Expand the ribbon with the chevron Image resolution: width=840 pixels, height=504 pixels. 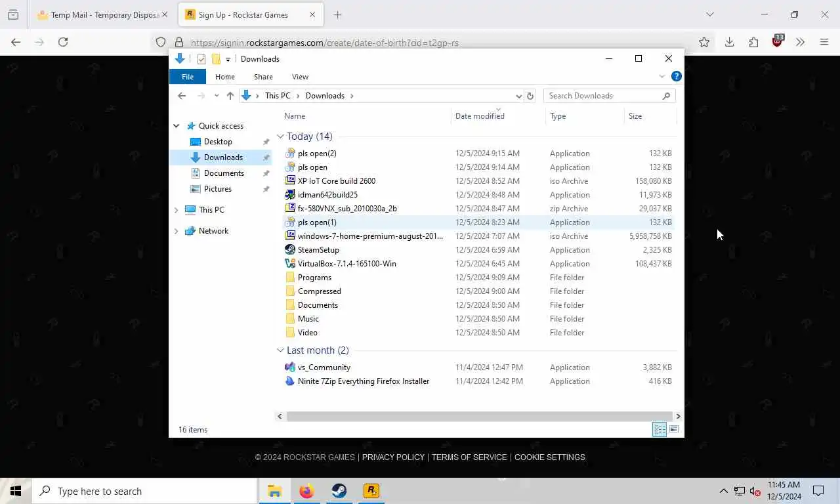[661, 77]
